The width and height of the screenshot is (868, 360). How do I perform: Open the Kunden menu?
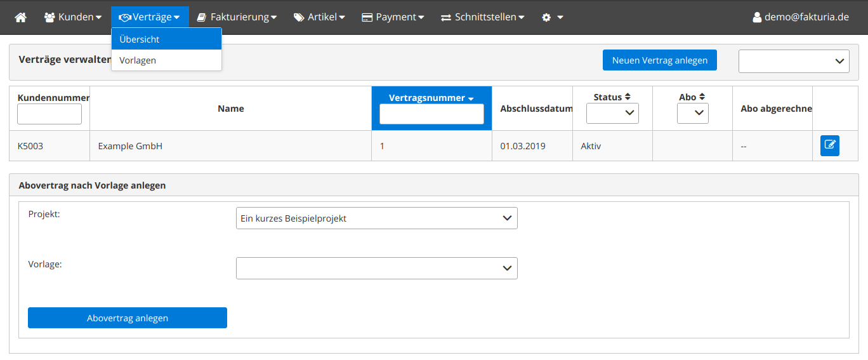(73, 17)
